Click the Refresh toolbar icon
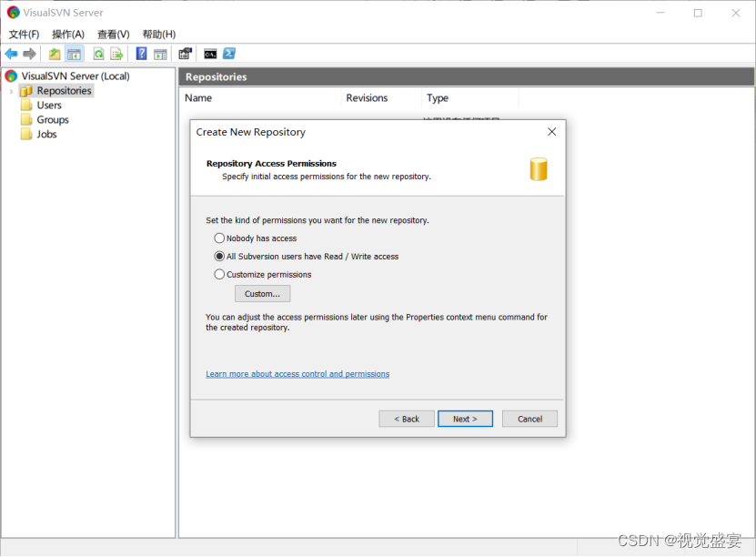 (x=98, y=54)
